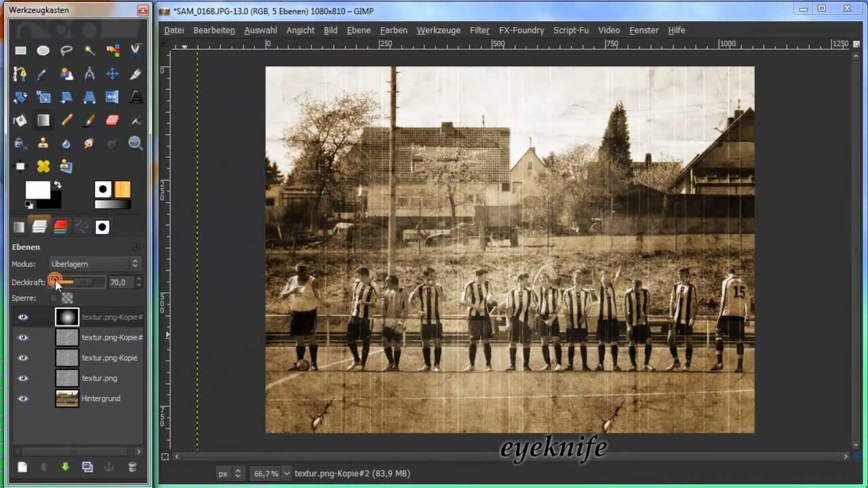Select the Zoom magnifier tool

(x=136, y=143)
